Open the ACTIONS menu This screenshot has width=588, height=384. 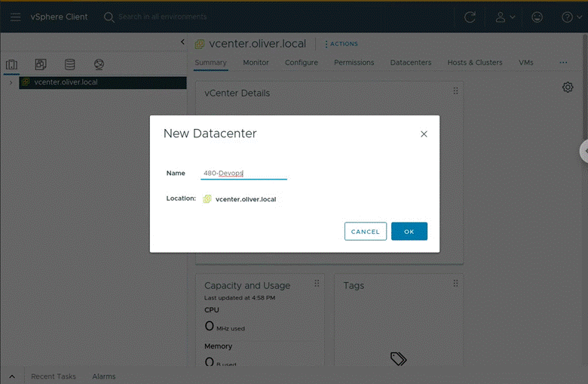[341, 44]
